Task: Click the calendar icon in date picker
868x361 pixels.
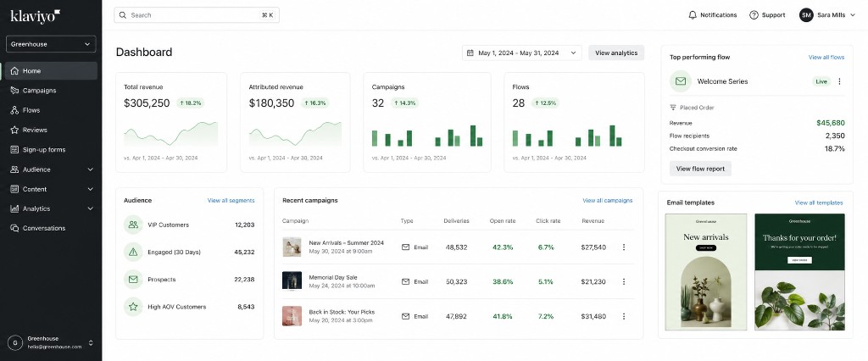Action: (x=470, y=53)
